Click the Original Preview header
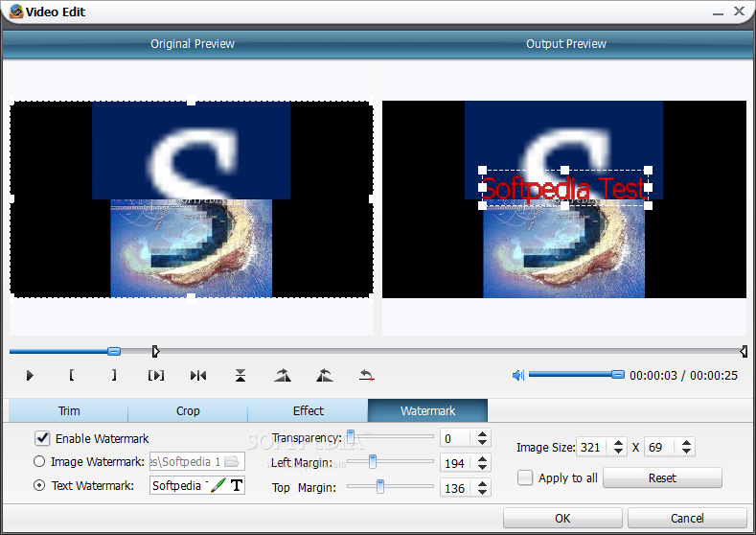This screenshot has width=756, height=535. click(x=193, y=44)
